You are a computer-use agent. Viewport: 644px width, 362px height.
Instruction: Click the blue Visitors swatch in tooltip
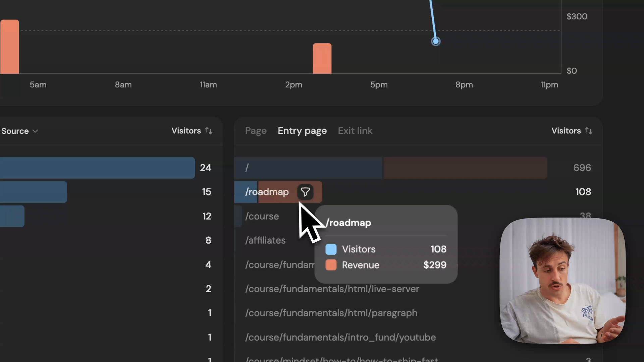(x=331, y=249)
